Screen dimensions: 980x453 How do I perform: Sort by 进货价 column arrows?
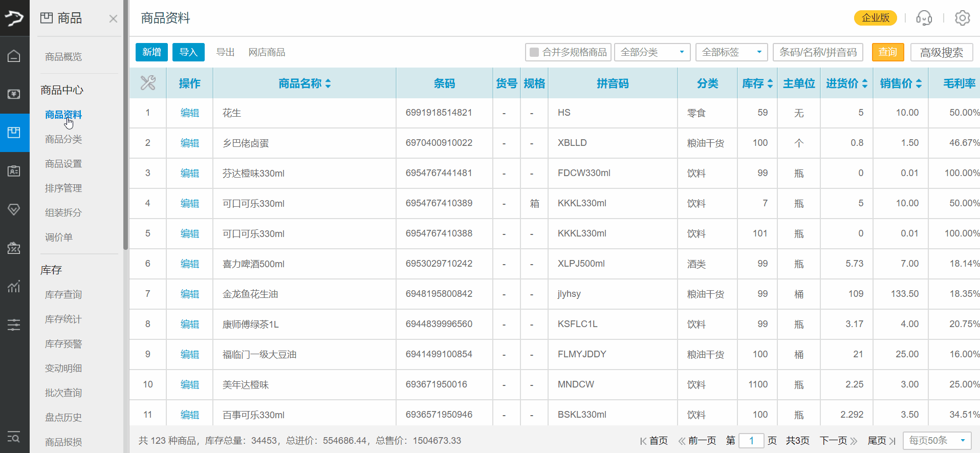point(865,83)
